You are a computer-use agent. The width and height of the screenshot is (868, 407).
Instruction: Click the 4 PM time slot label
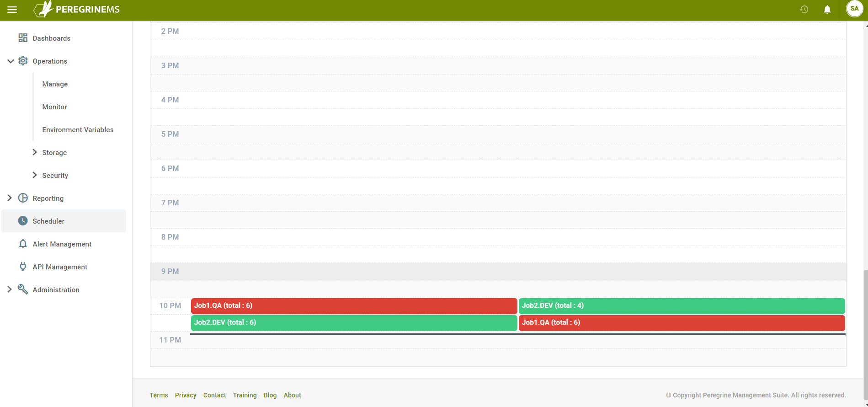170,100
